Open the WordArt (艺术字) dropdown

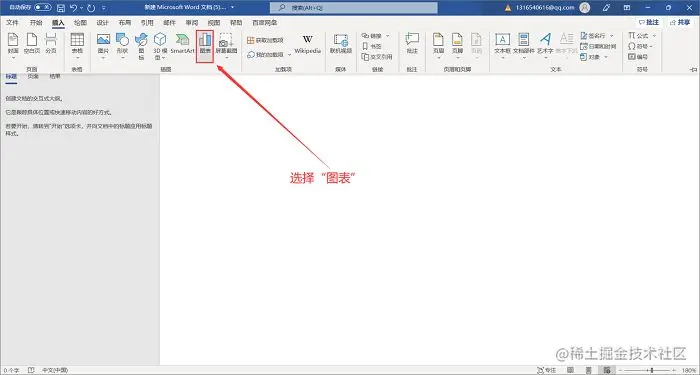pos(545,46)
